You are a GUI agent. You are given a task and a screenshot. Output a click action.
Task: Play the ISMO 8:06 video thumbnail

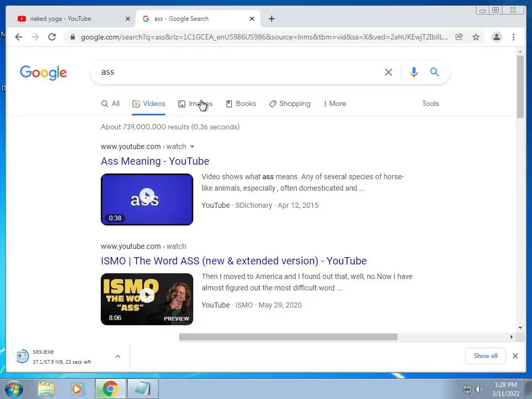click(147, 299)
